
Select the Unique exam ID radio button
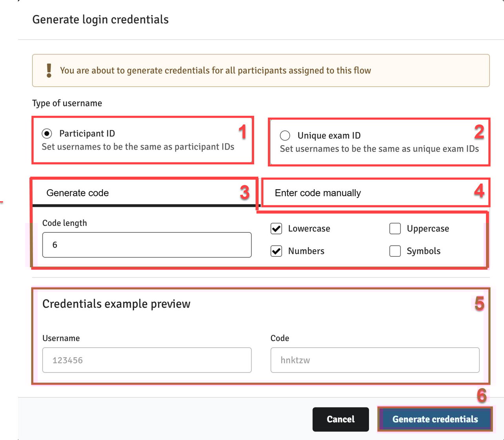tap(285, 135)
